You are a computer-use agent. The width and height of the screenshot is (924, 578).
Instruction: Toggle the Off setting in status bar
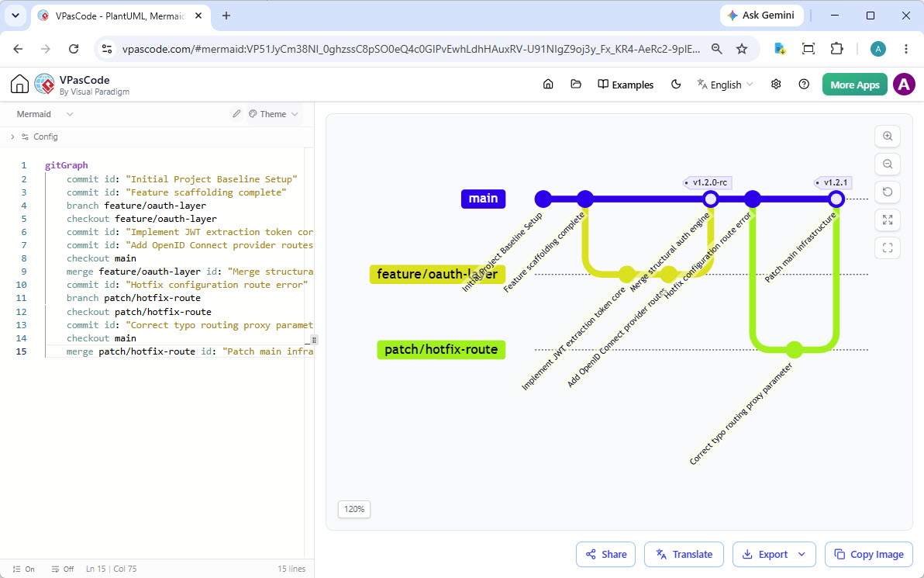click(63, 569)
